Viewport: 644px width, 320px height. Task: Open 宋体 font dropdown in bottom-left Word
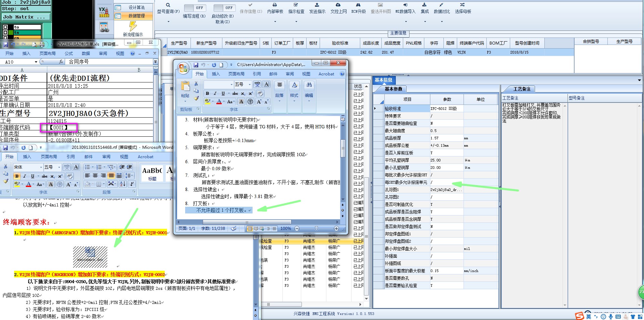coord(41,167)
